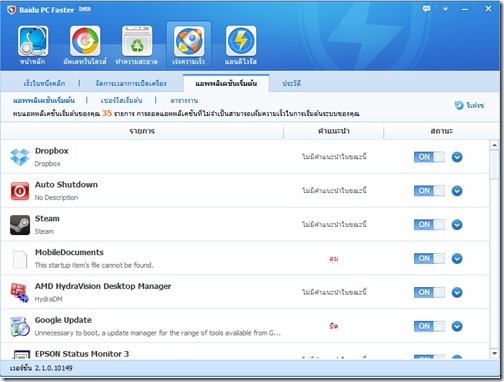Image resolution: width=504 pixels, height=382 pixels.
Task: Click red delete recommendation for MobileDocuments
Action: click(334, 259)
